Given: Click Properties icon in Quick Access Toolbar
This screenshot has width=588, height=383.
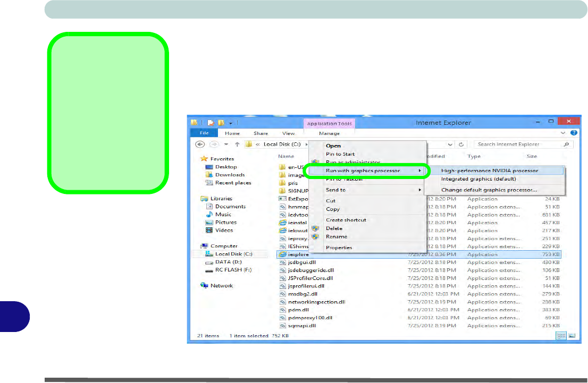Looking at the screenshot, I should 211,123.
